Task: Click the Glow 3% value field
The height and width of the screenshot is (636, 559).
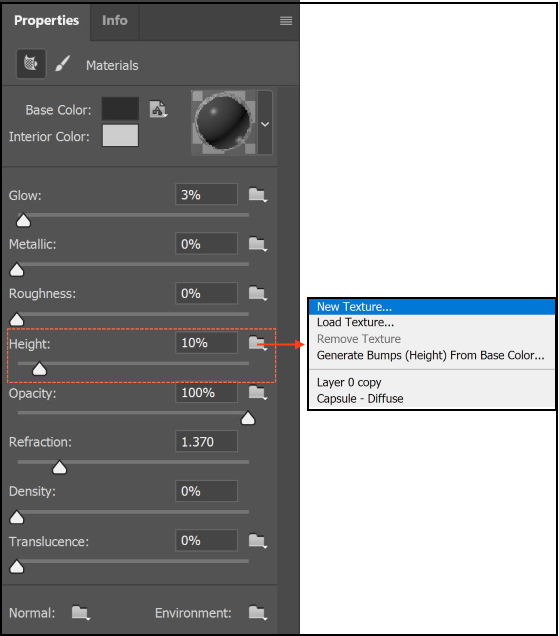Action: (x=206, y=194)
